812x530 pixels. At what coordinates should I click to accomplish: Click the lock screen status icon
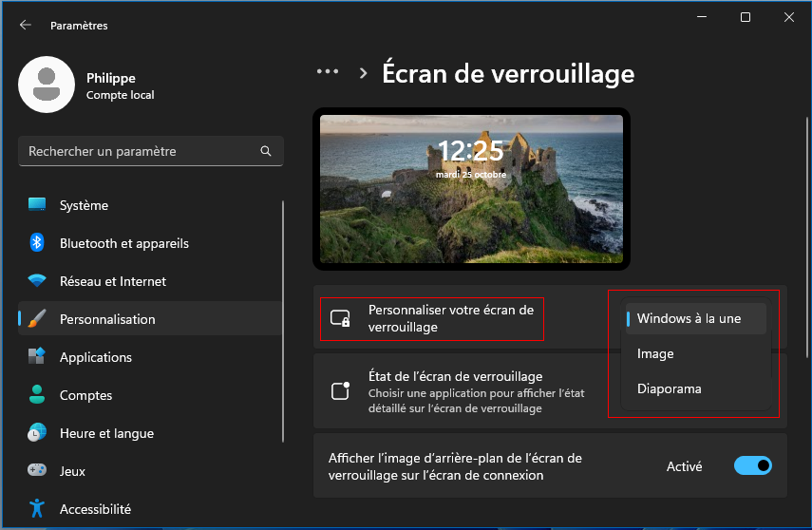(340, 390)
